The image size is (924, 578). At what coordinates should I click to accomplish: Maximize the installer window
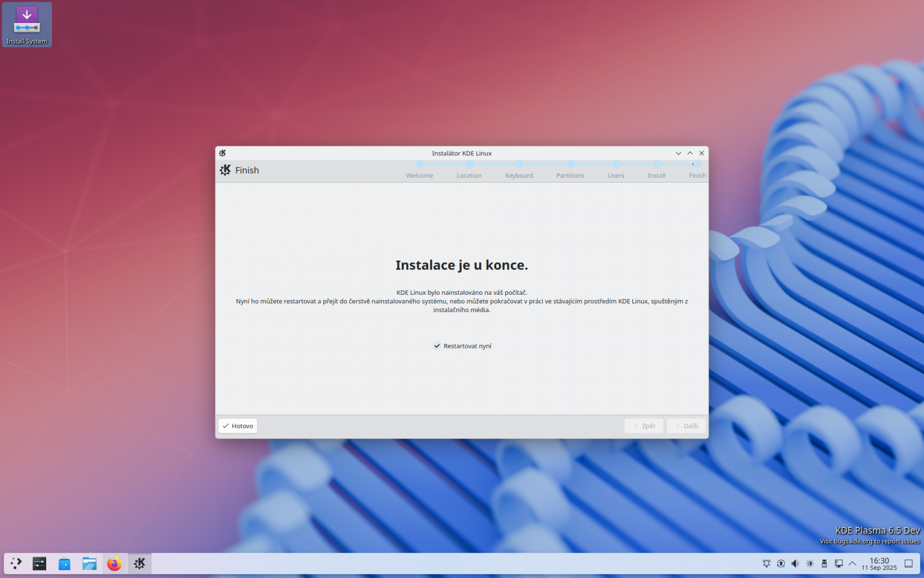690,153
